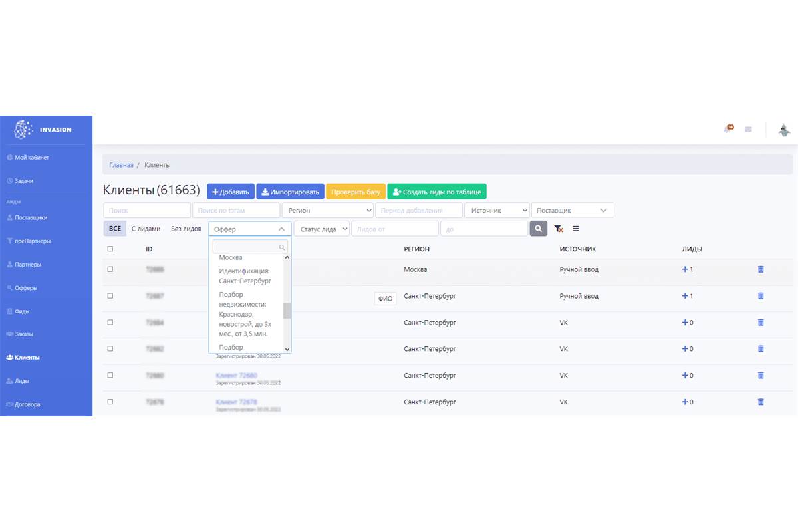Open the Клиент 72678 link
This screenshot has width=798, height=532.
coord(237,402)
